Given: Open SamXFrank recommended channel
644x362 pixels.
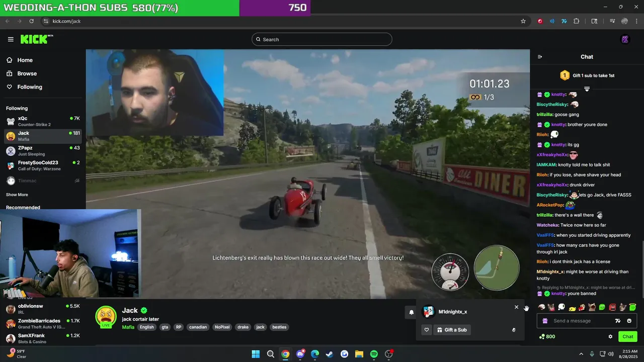Looking at the screenshot, I should click(43, 338).
